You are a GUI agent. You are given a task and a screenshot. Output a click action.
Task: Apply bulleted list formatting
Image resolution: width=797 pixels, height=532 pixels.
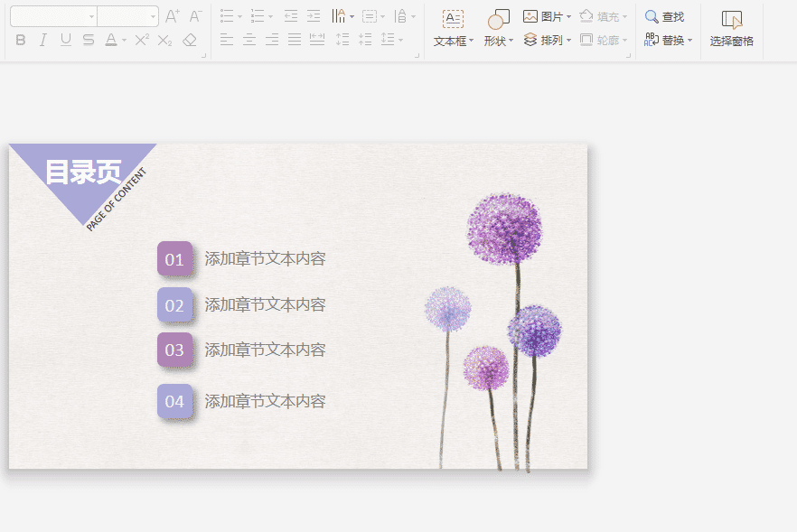(227, 17)
